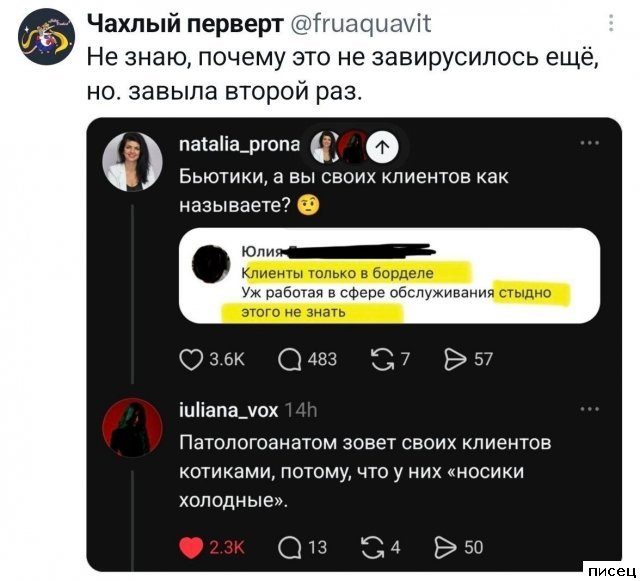Viewport: 640px width, 581px height.
Task: Open three-dot menu on natalia_prona's post
Action: 590,143
